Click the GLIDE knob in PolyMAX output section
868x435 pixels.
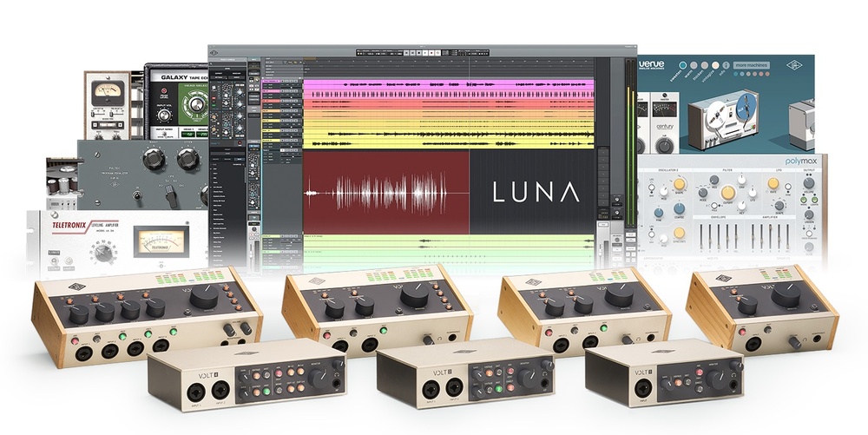[x=810, y=247]
